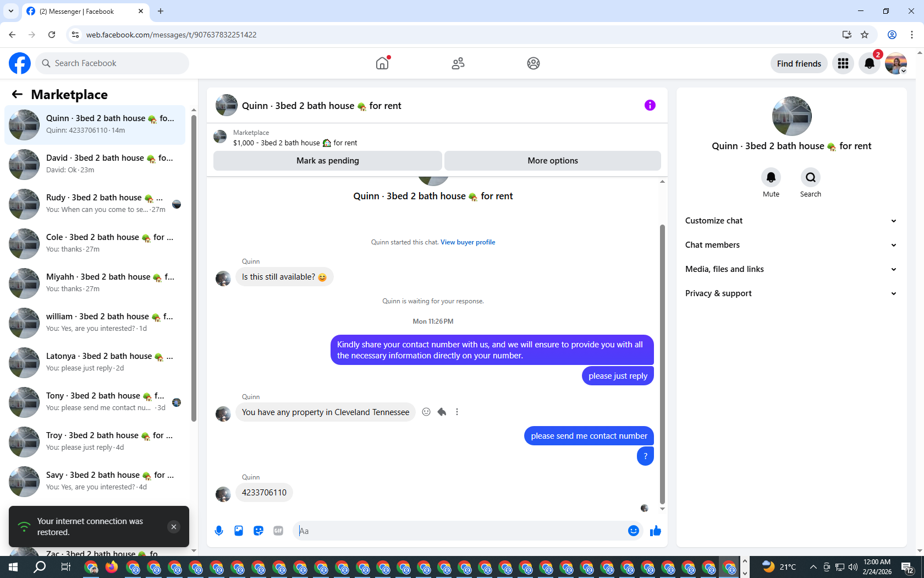Viewport: 924px width, 578px height.
Task: Go back with the Marketplace back arrow
Action: coord(17,94)
